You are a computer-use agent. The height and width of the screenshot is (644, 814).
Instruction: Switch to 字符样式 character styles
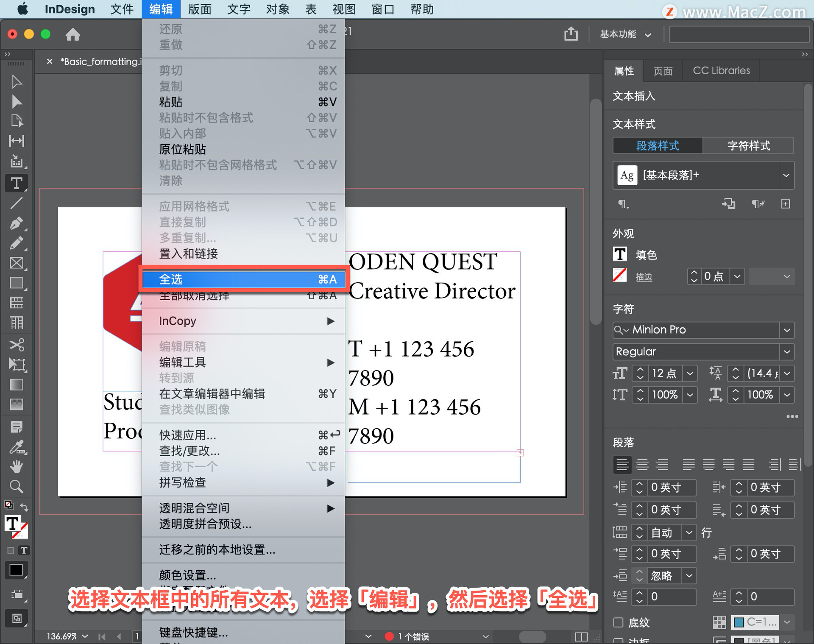coord(748,145)
